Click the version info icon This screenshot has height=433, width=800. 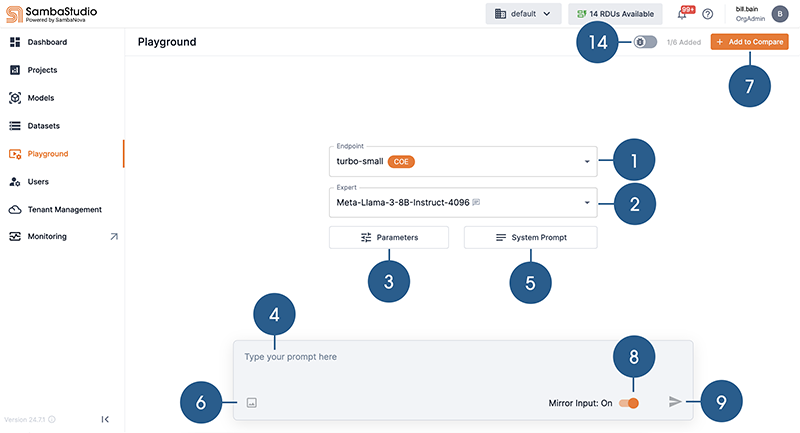[52, 419]
